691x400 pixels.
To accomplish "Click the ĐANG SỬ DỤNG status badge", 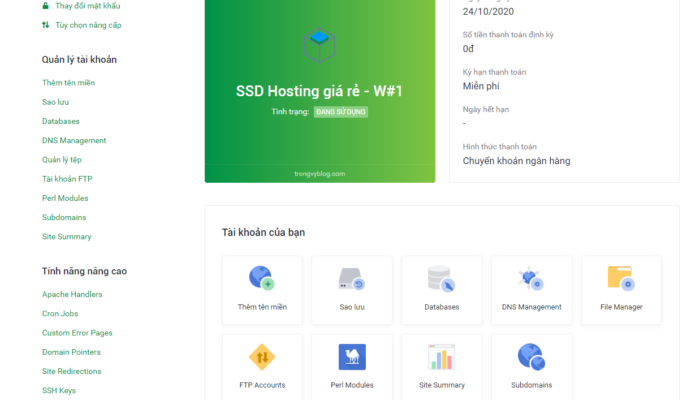I will (341, 112).
